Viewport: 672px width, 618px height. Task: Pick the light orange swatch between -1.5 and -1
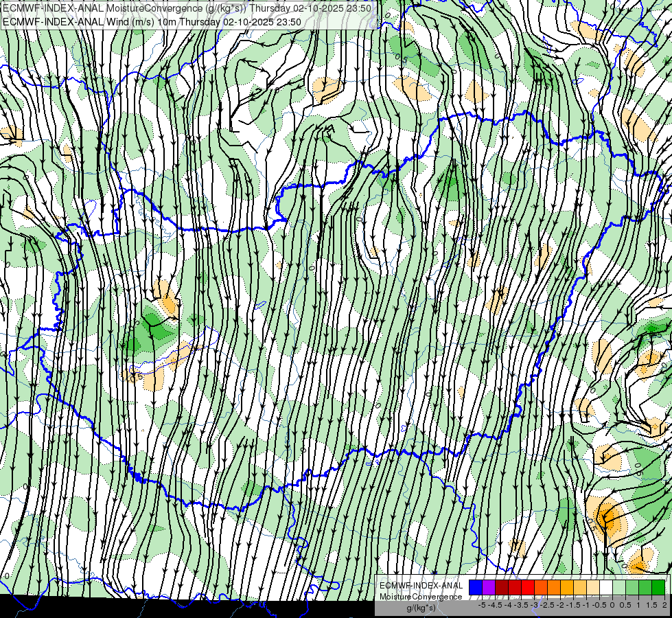click(580, 588)
